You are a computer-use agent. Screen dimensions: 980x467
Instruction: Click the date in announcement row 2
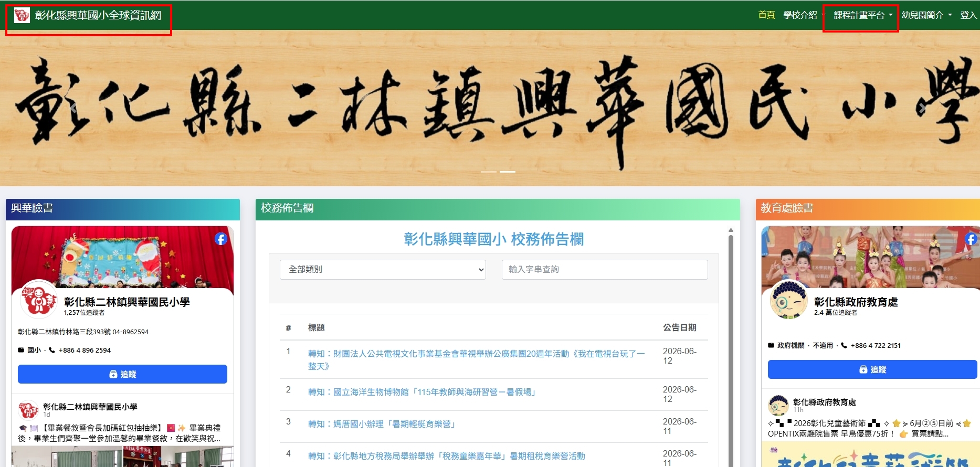pyautogui.click(x=680, y=394)
